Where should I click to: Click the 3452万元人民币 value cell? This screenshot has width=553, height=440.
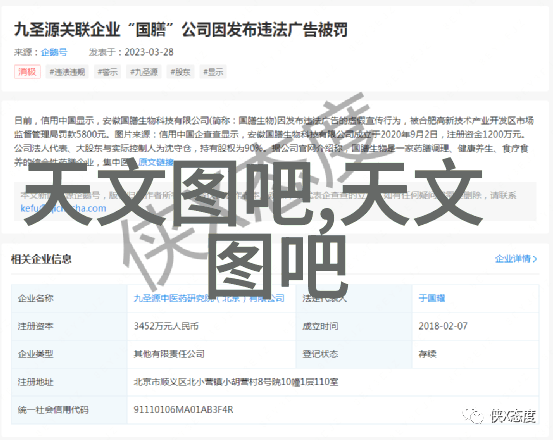(x=211, y=326)
